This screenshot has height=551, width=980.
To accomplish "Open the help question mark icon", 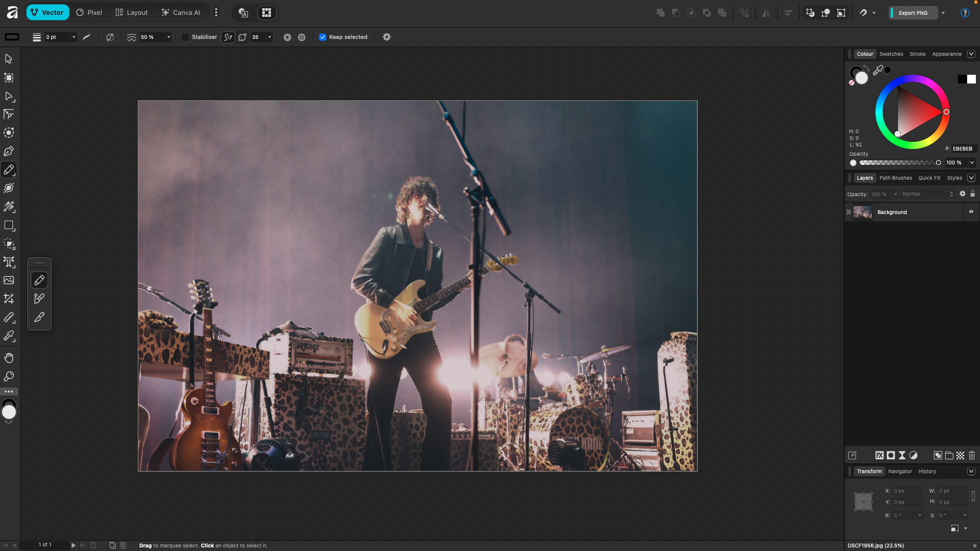I will (965, 13).
